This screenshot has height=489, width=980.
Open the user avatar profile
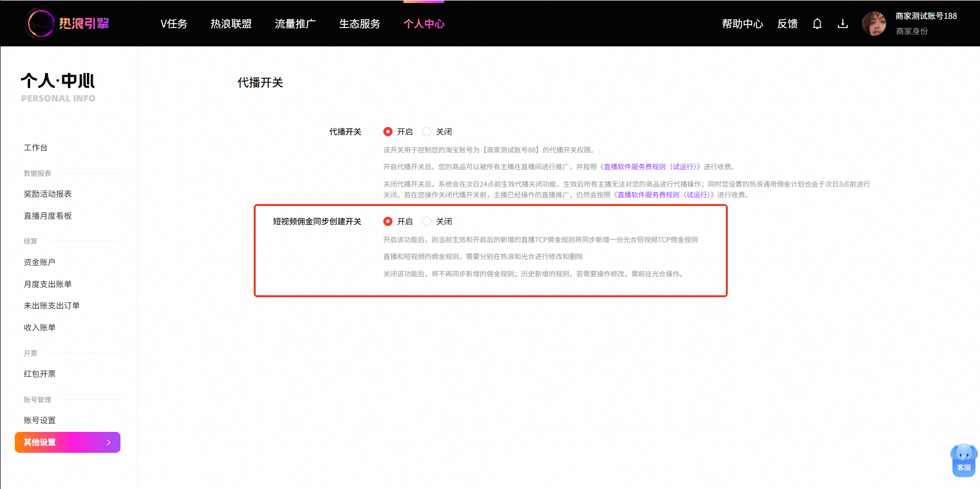coord(874,23)
